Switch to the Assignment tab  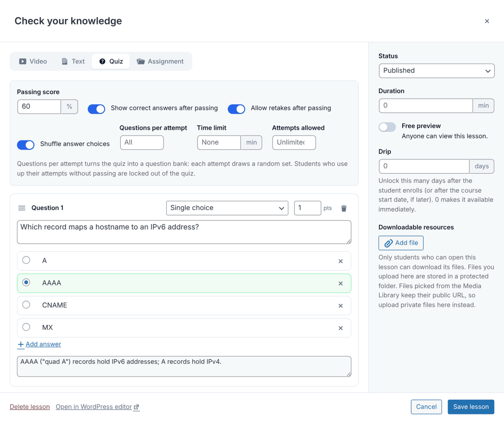point(160,62)
